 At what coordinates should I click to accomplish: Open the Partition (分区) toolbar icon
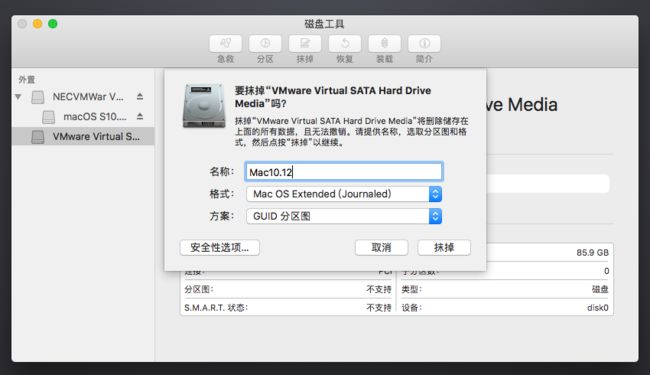(x=265, y=44)
